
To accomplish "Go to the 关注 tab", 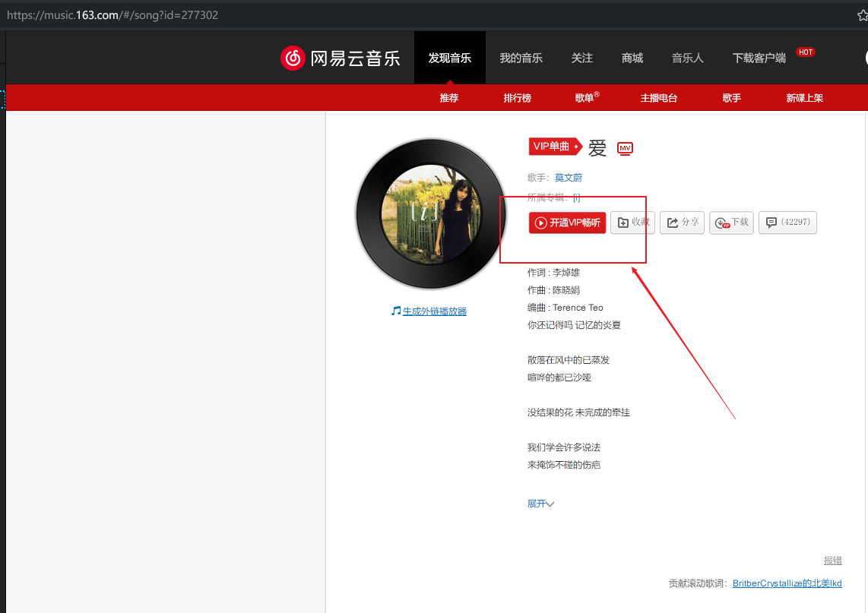I will [x=581, y=58].
